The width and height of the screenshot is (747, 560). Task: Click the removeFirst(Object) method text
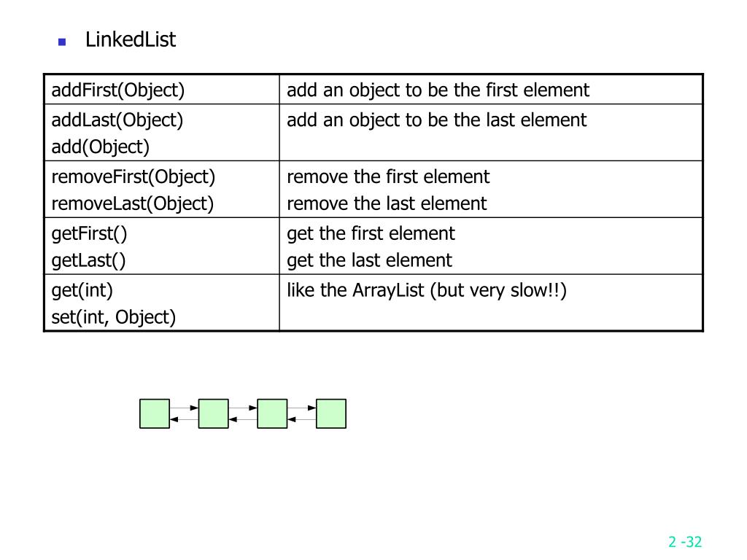coord(133,176)
